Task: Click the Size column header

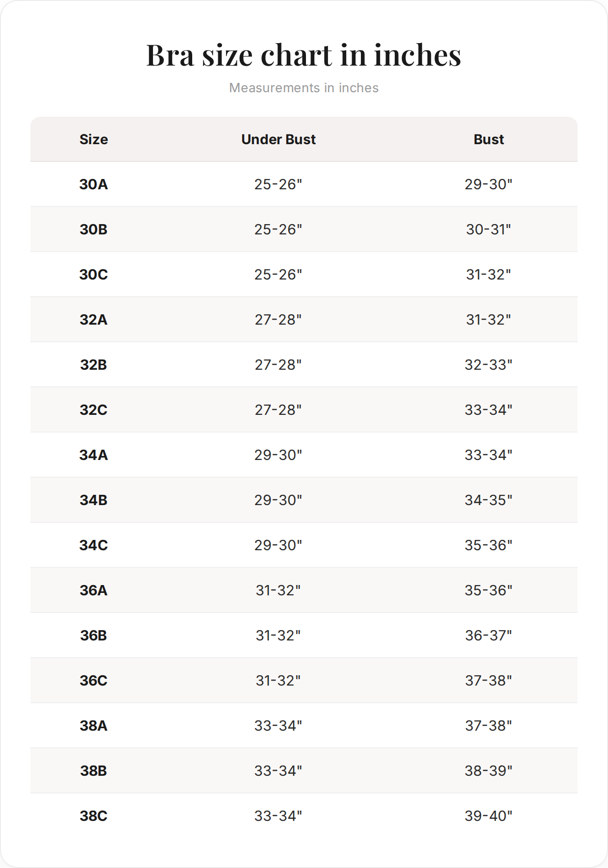Action: [94, 139]
